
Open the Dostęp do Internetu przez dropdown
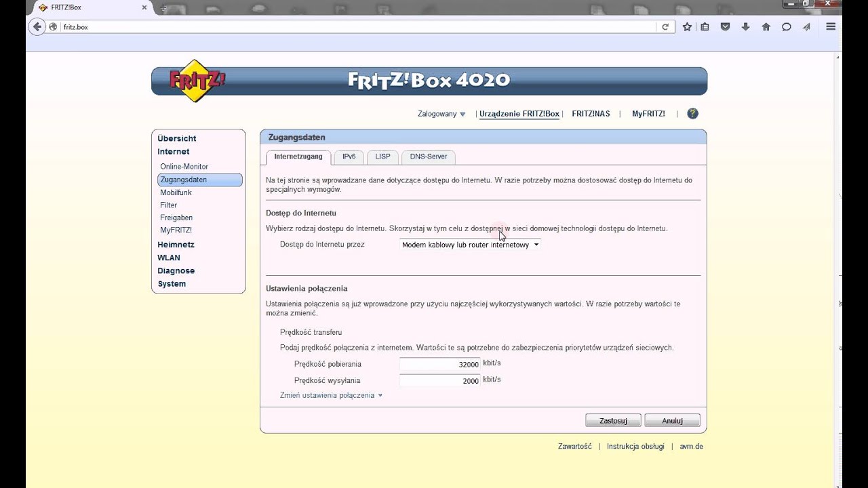[470, 245]
